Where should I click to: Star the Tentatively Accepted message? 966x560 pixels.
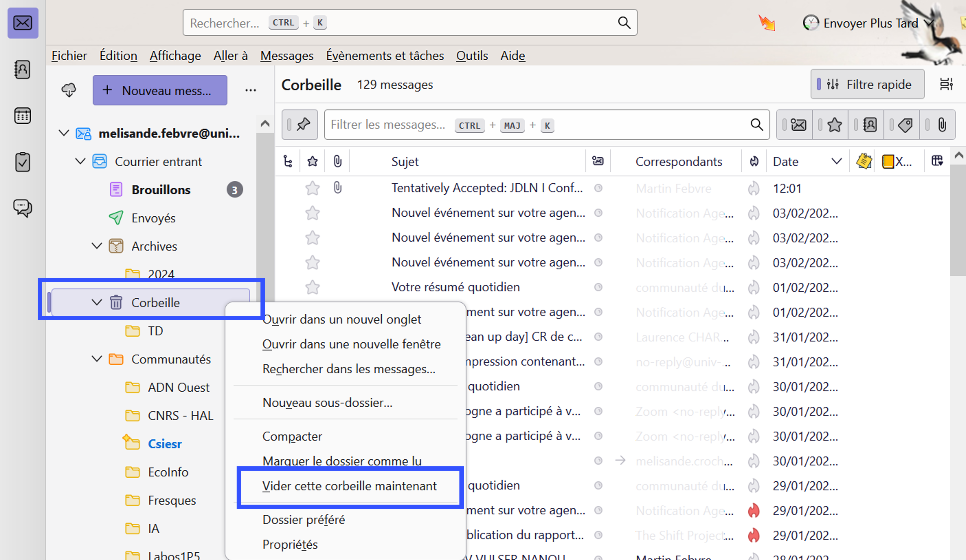tap(313, 188)
